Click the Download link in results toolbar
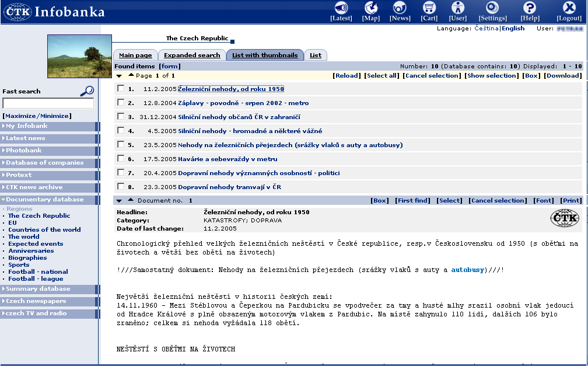The width and height of the screenshot is (588, 366). [x=563, y=76]
